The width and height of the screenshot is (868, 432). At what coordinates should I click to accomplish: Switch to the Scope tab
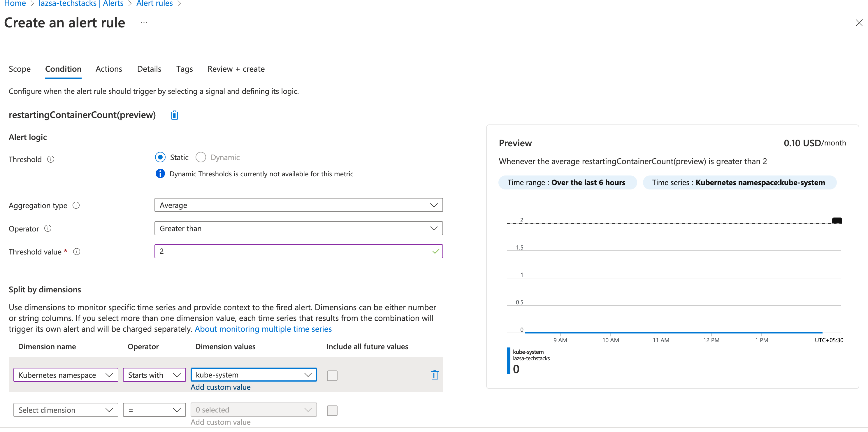click(x=20, y=69)
